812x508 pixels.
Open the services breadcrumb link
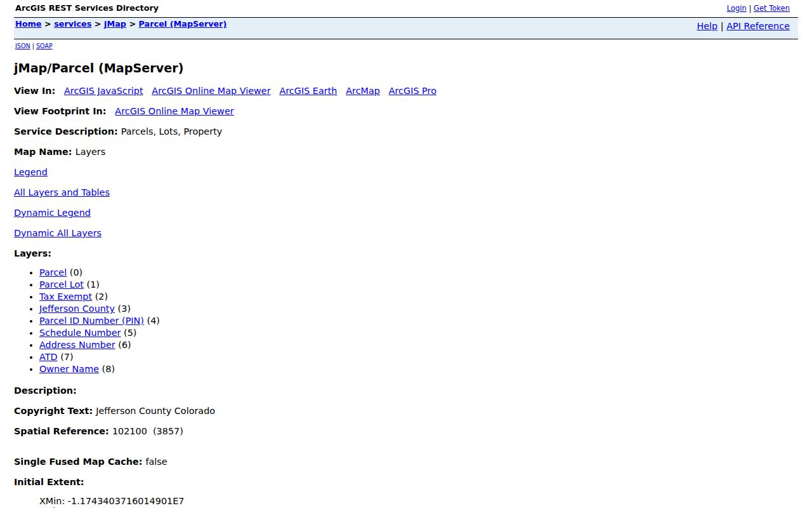[x=72, y=24]
